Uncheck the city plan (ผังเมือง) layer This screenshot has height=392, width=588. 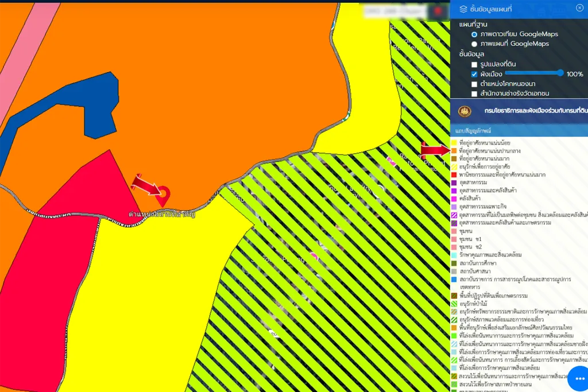click(474, 75)
